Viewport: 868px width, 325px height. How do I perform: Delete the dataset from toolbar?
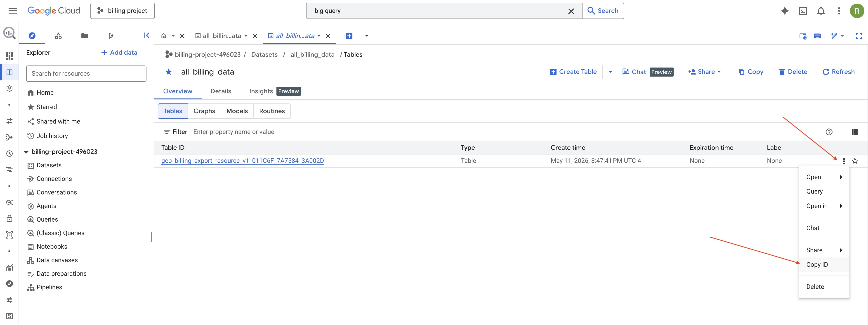[x=793, y=72]
